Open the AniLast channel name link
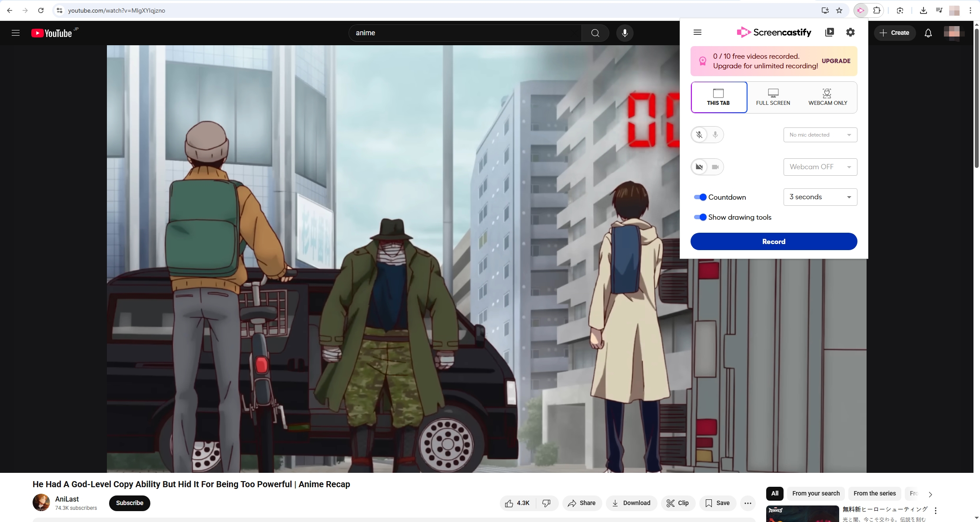The image size is (980, 522). (x=67, y=499)
